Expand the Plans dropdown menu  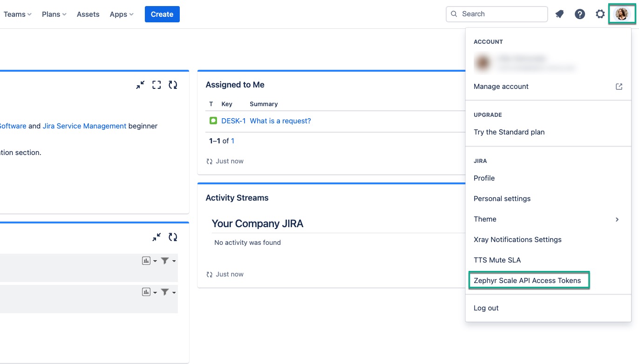click(54, 14)
